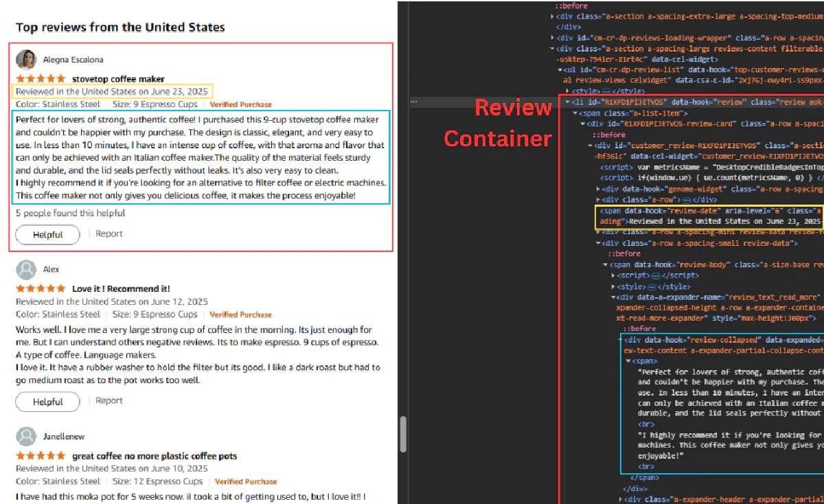Viewport: 824px width, 504px height.
Task: Click Alex's gray profile avatar
Action: pyautogui.click(x=26, y=269)
